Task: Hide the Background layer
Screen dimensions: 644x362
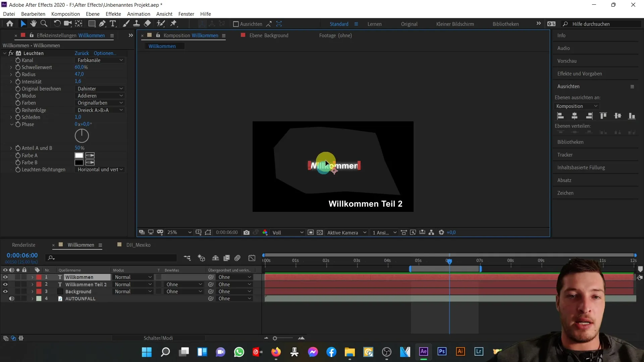Action: point(5,292)
